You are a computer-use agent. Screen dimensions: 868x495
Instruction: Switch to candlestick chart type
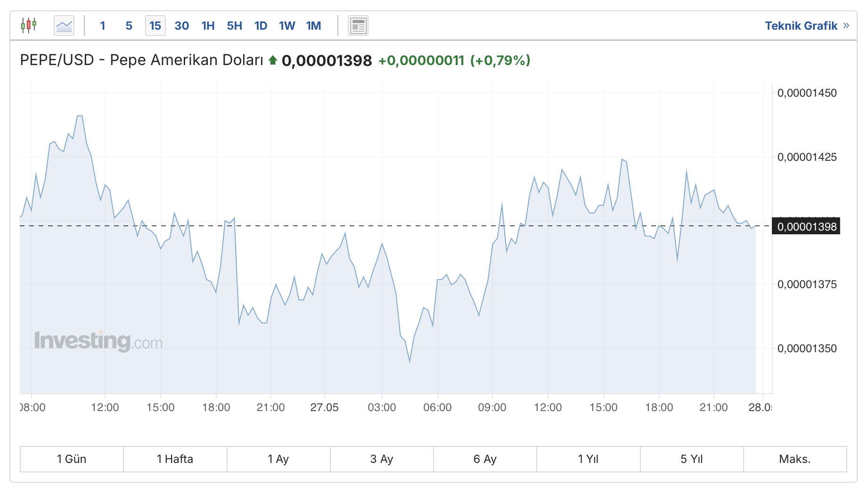tap(29, 25)
